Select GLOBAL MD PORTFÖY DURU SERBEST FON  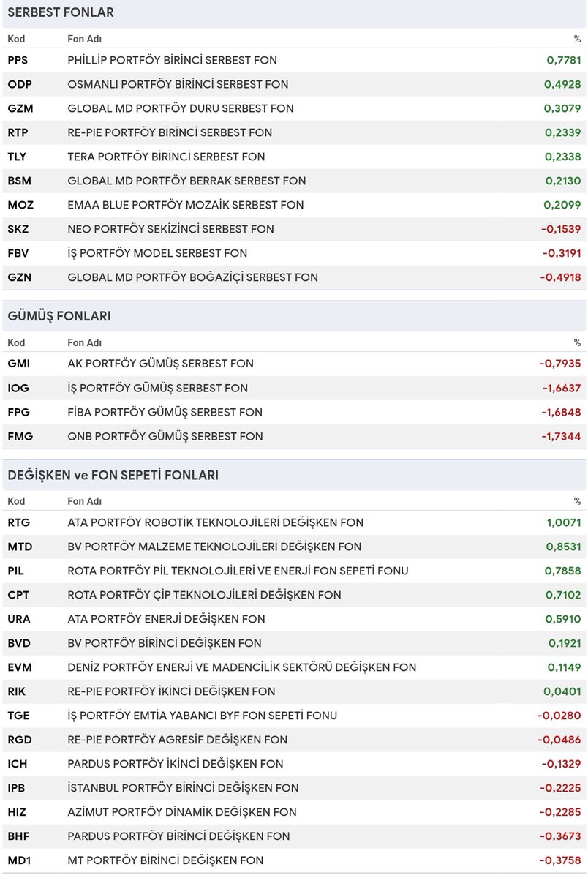point(181,108)
